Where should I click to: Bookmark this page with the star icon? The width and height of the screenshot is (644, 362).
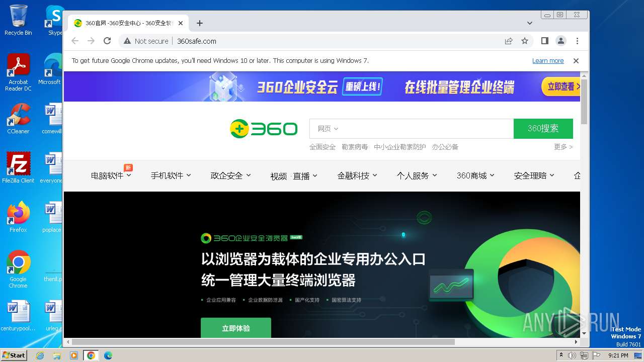click(525, 41)
